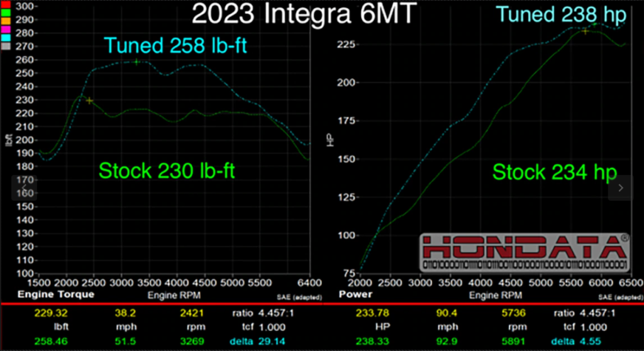Select the Power chart title

pyautogui.click(x=356, y=294)
